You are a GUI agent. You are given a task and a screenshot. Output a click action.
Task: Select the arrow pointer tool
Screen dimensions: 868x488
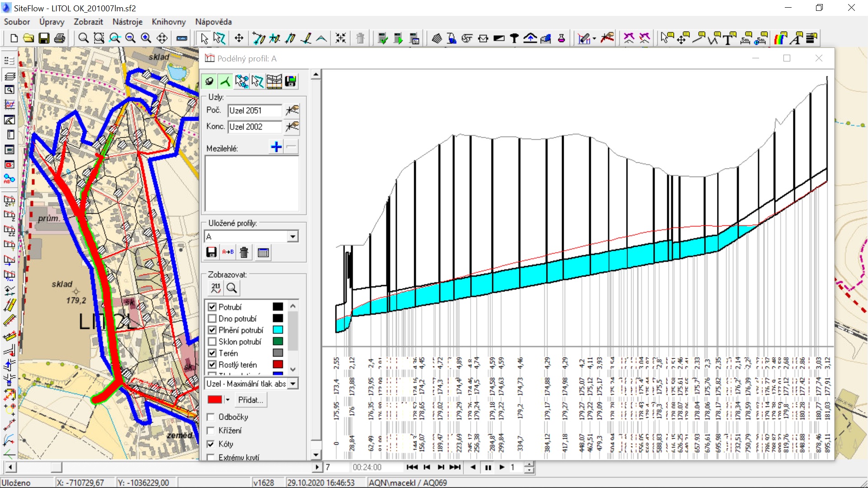(204, 38)
